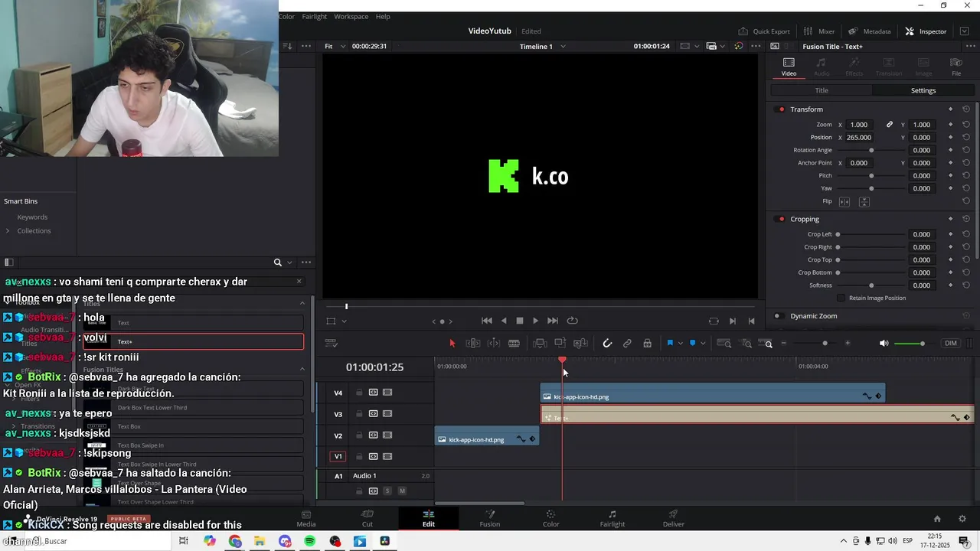
Task: Switch to the Inspector File tab
Action: click(x=956, y=67)
